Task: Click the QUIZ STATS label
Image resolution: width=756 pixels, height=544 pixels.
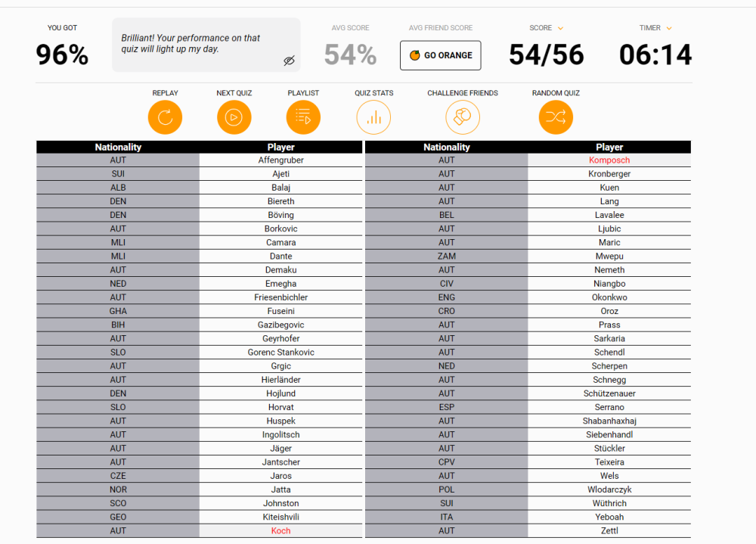Action: point(373,93)
